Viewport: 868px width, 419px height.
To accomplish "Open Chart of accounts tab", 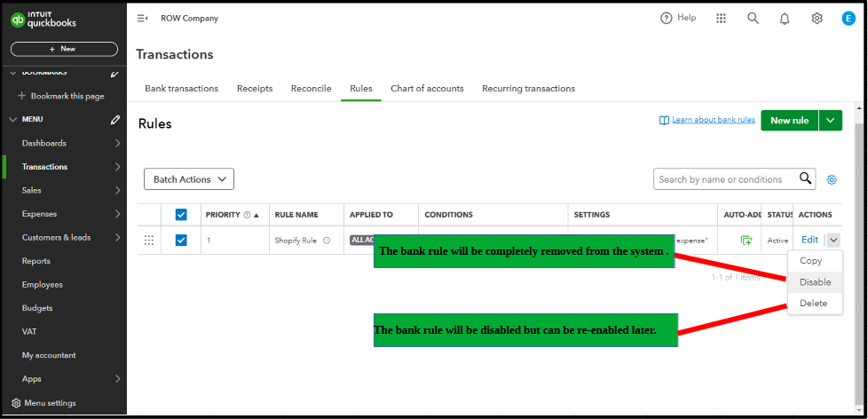I will [428, 89].
